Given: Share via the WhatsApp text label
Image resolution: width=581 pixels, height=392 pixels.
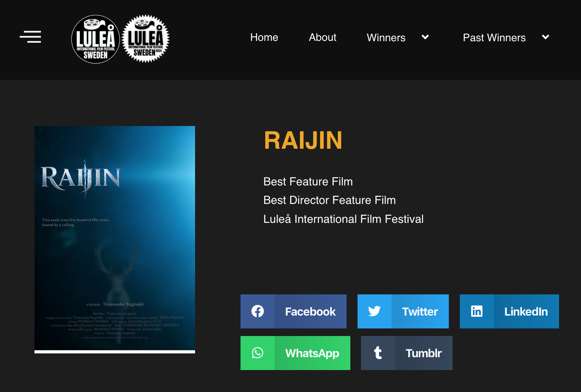Looking at the screenshot, I should pos(312,353).
